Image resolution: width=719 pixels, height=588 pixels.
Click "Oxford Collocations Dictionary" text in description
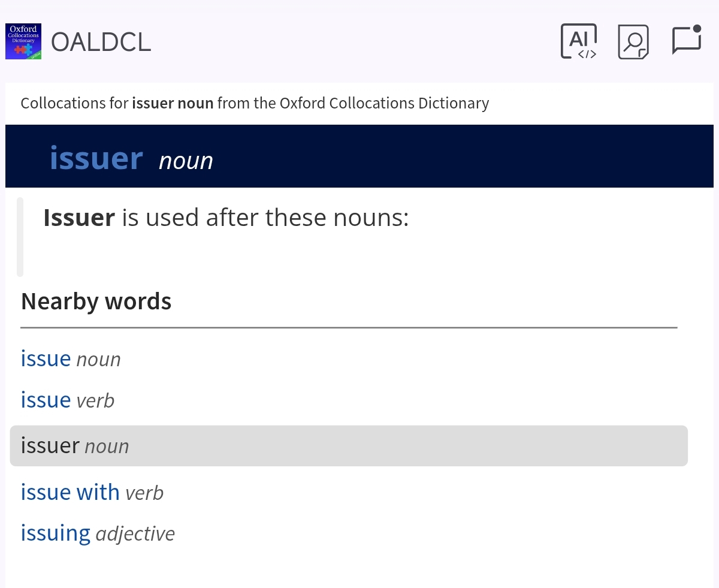(x=384, y=104)
